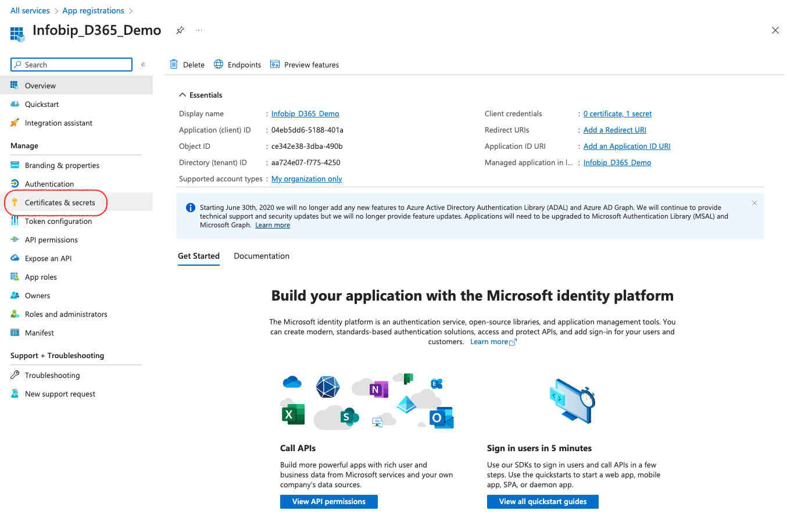The width and height of the screenshot is (787, 532).
Task: Click Learn more in the ADAL banner
Action: tap(273, 225)
